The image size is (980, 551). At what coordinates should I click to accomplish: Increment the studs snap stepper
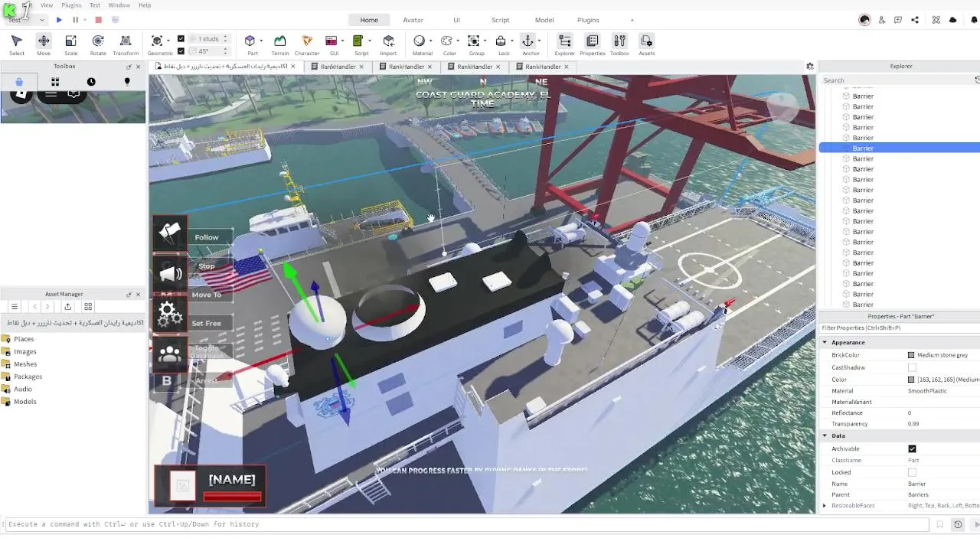225,36
